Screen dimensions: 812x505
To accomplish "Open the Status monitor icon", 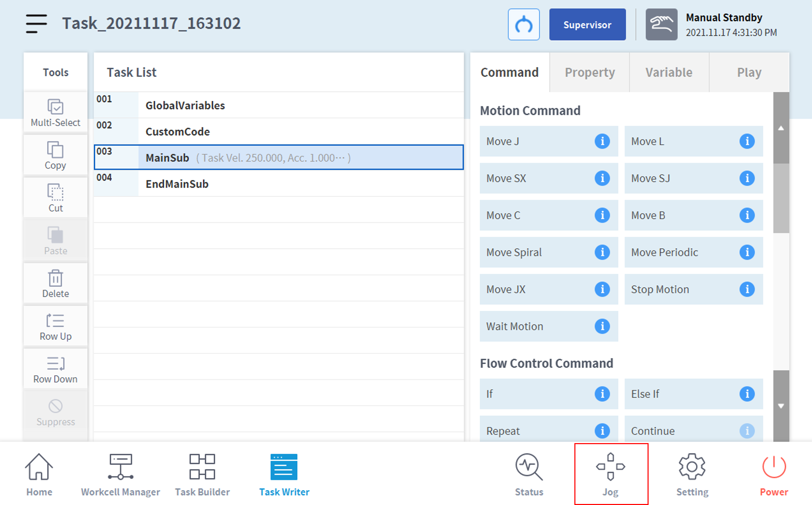I will click(x=529, y=474).
